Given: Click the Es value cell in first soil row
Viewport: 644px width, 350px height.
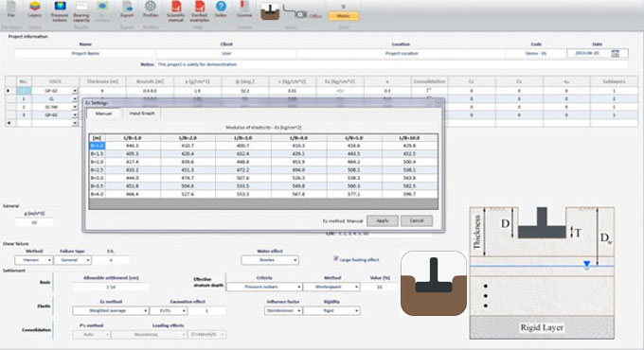Looking at the screenshot, I should [x=340, y=91].
